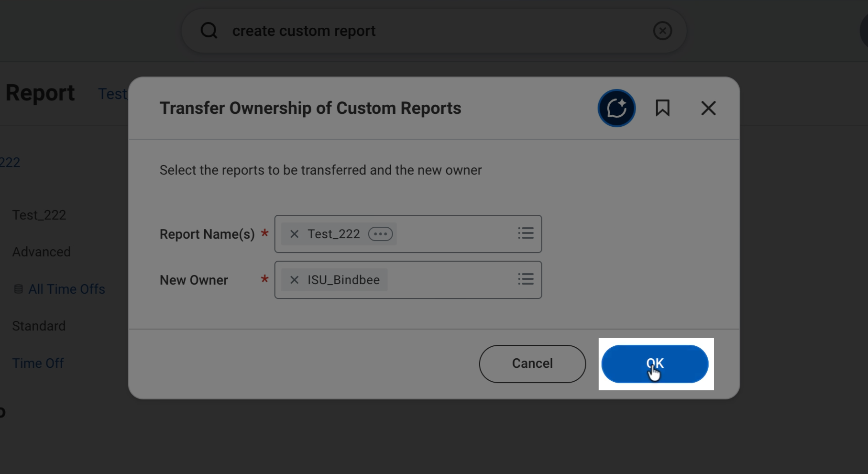This screenshot has width=868, height=474.
Task: Open the Time Off link
Action: tap(38, 364)
